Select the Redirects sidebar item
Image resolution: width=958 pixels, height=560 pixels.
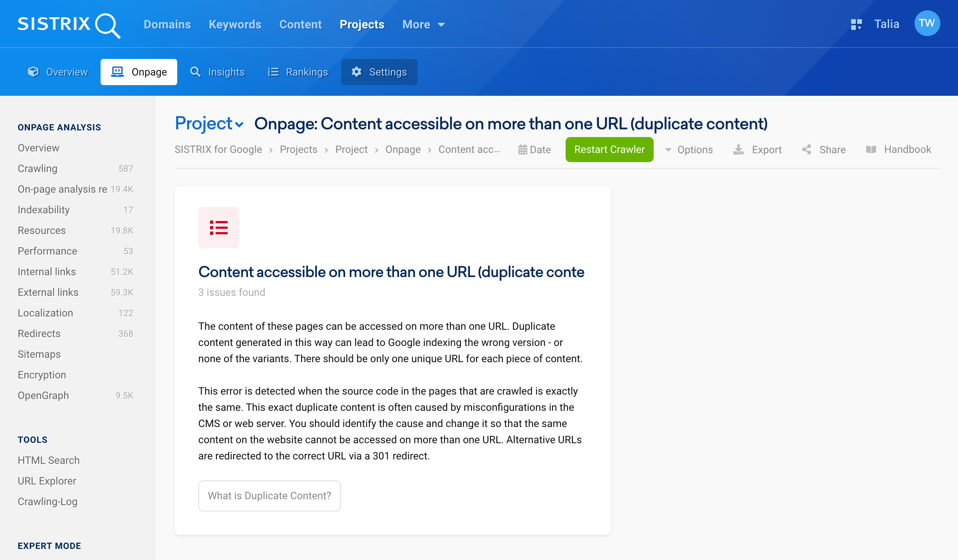[x=39, y=333]
